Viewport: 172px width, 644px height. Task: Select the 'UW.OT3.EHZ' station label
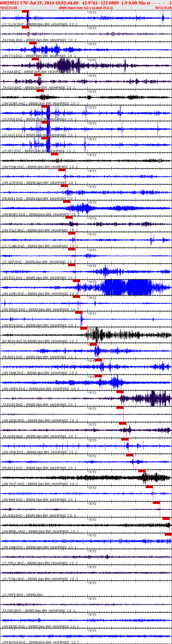click(12, 56)
